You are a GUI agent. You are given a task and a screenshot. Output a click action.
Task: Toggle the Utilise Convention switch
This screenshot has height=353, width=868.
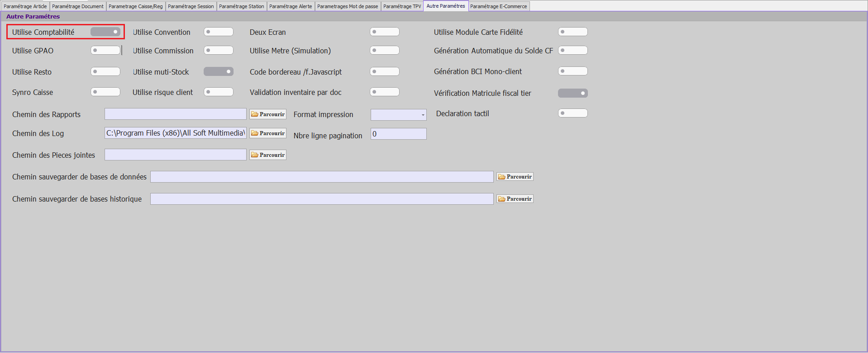219,32
